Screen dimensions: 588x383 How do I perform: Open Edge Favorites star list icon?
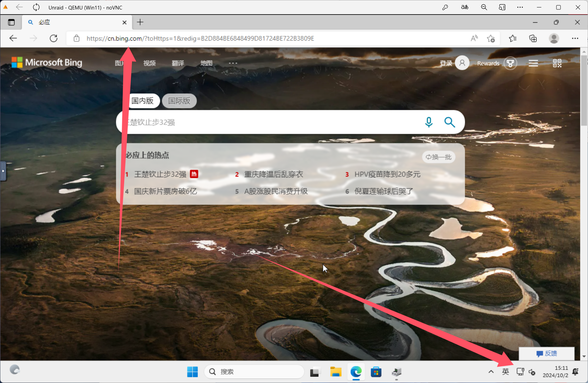(x=513, y=38)
